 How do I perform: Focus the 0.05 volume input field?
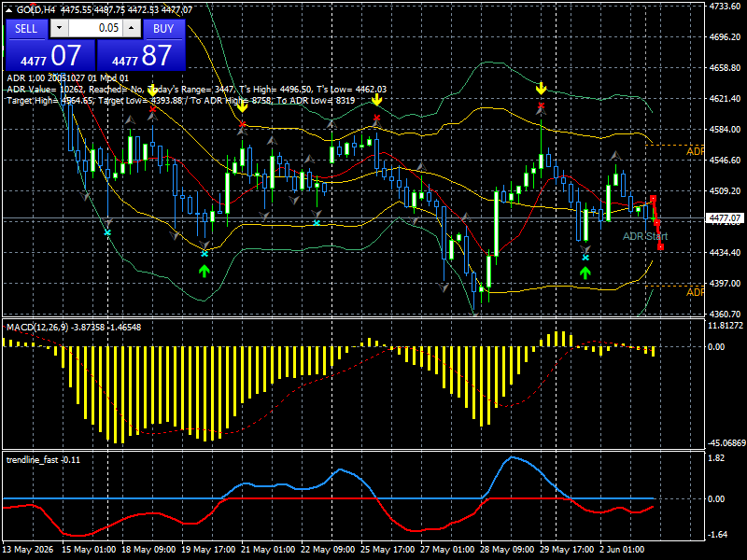click(x=95, y=28)
